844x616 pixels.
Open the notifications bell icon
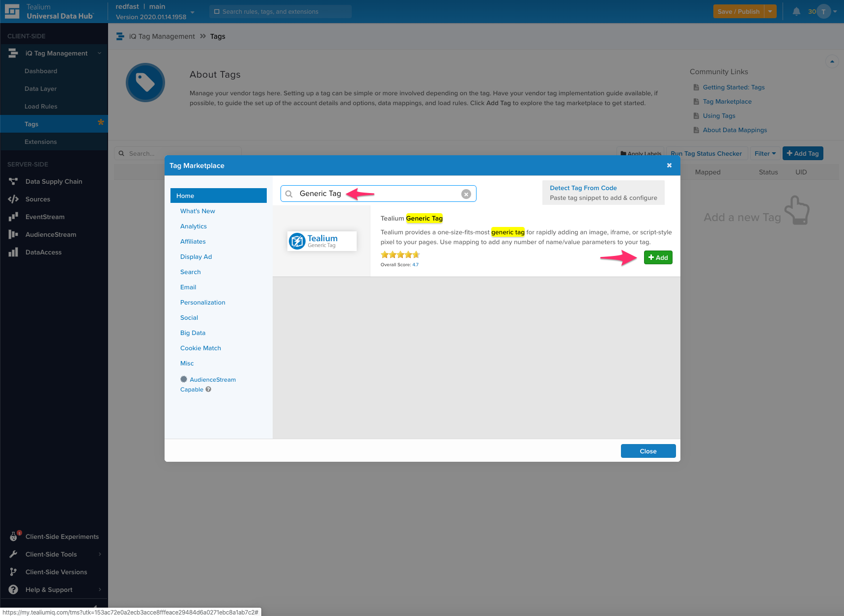click(x=796, y=11)
